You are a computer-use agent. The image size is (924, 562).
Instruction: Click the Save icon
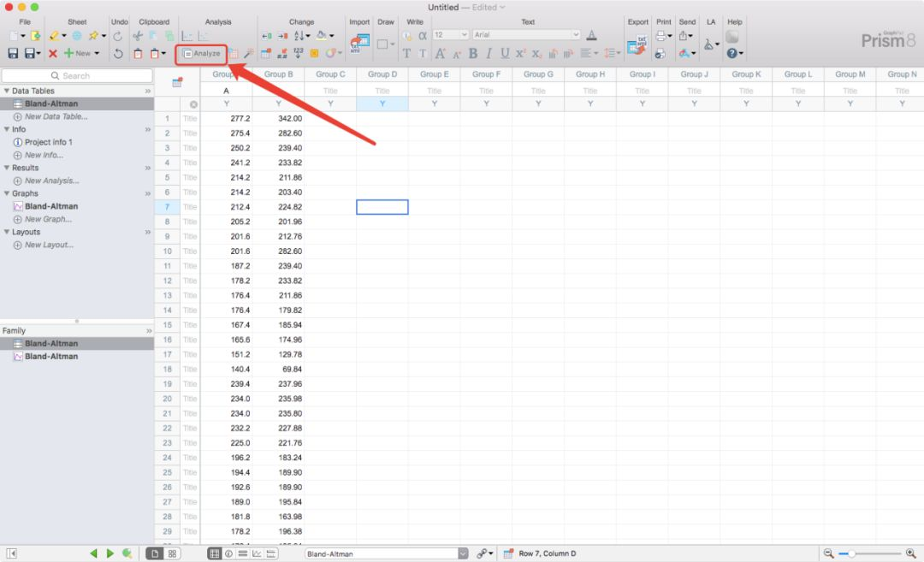(13, 52)
